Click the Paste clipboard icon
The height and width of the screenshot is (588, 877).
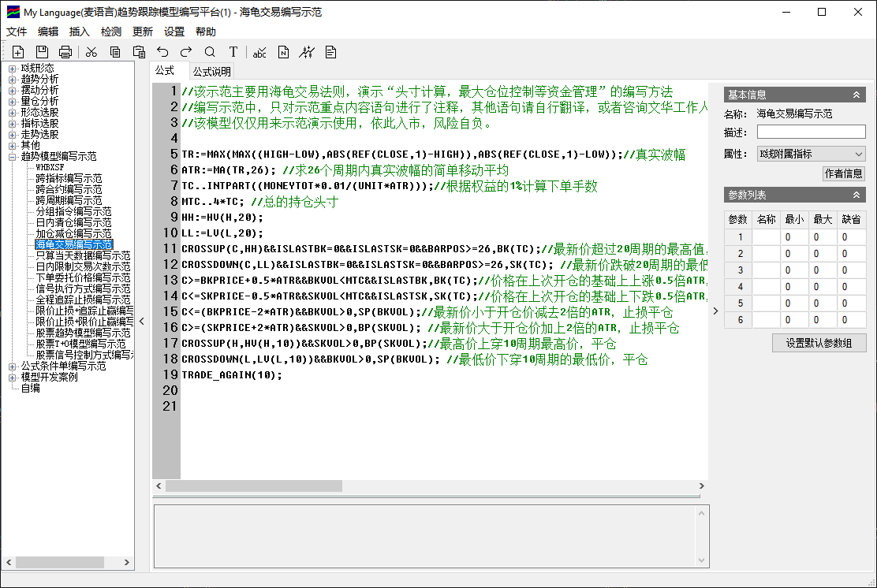tap(139, 52)
